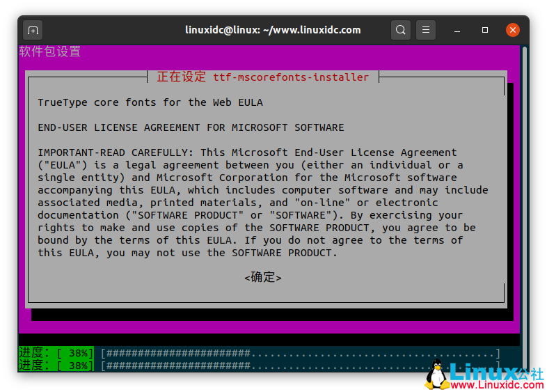Click line starting bound by the terms
Screen dimensions: 547x392
pyautogui.click(x=251, y=240)
